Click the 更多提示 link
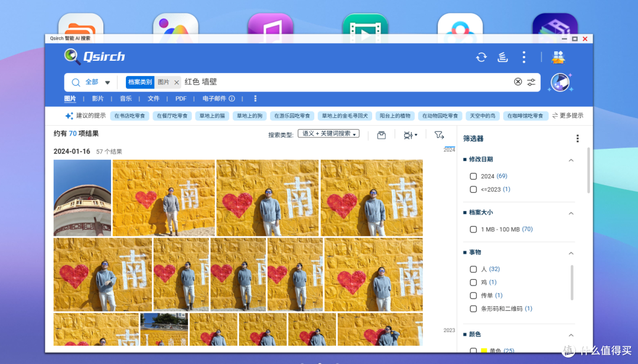 568,116
